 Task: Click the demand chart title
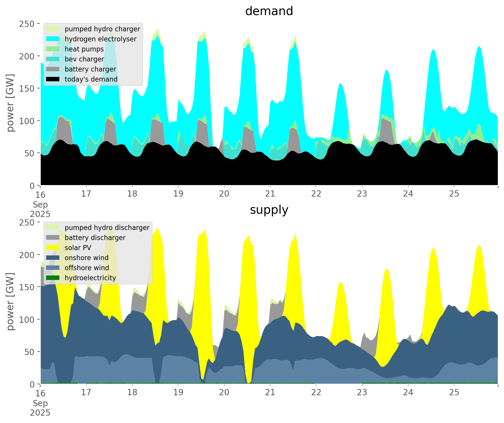click(269, 11)
